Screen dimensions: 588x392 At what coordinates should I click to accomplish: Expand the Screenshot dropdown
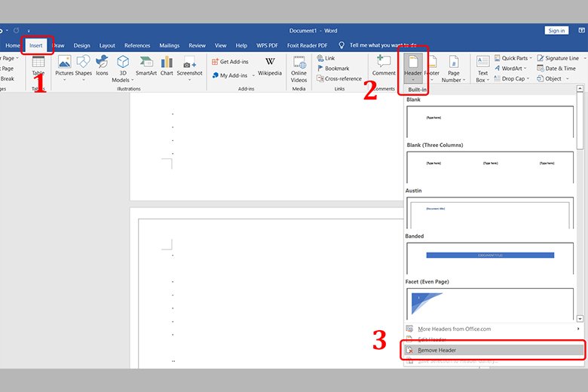[x=190, y=74]
